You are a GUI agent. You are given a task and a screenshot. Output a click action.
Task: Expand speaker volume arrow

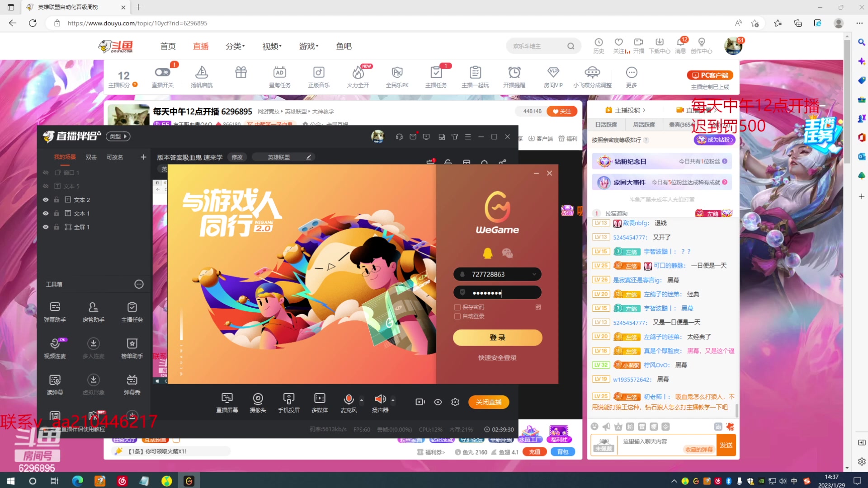pyautogui.click(x=393, y=400)
